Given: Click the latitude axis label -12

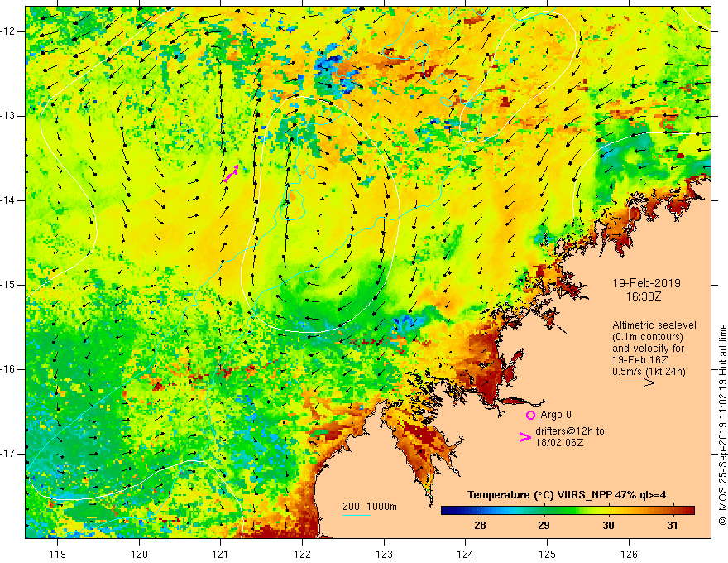Looking at the screenshot, I should [x=9, y=31].
